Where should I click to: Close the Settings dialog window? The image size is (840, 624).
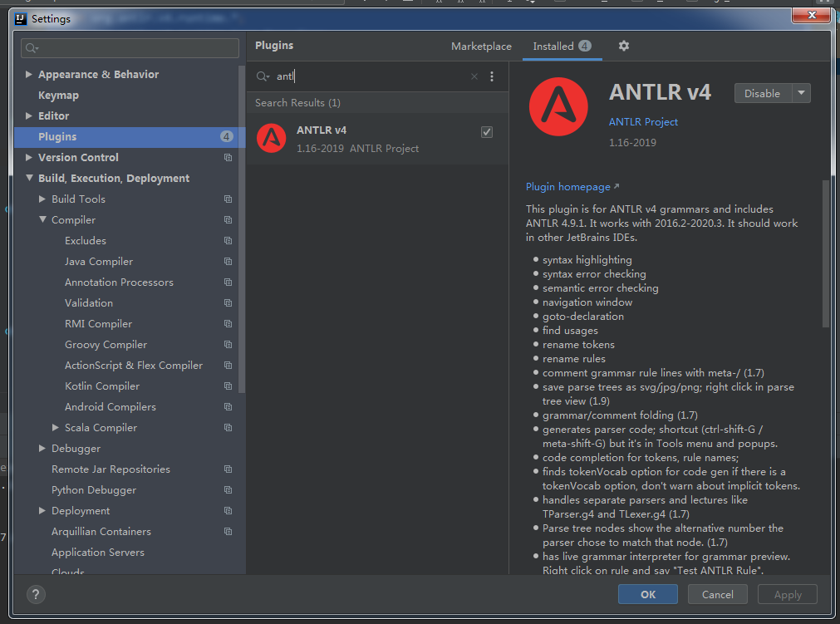(x=811, y=15)
